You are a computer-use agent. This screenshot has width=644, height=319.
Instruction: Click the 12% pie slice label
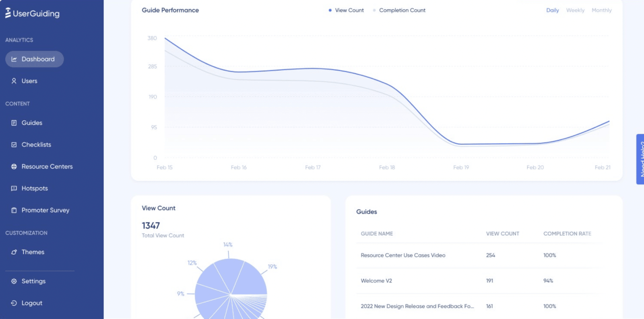(x=192, y=263)
